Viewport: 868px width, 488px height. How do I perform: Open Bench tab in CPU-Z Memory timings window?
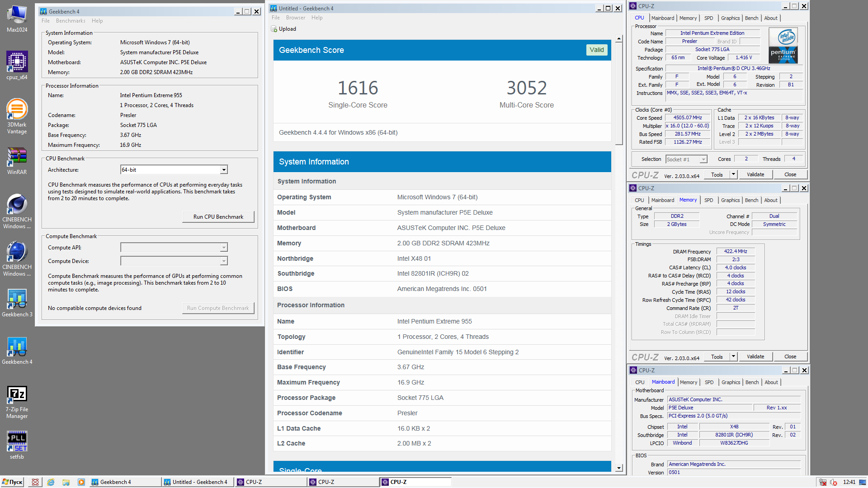click(751, 200)
